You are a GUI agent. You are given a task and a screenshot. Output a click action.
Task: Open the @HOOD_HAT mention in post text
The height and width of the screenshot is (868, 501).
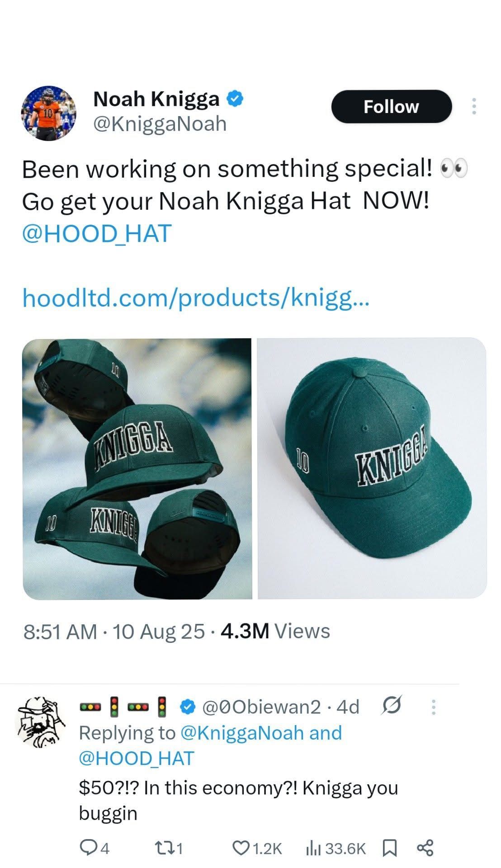tap(97, 234)
